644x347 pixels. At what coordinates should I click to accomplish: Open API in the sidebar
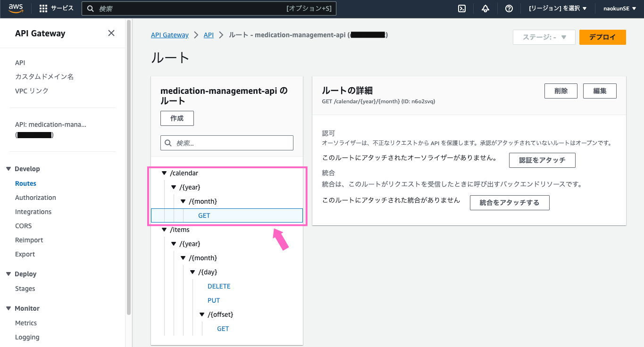coord(20,63)
